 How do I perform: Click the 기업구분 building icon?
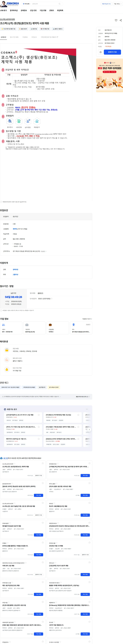[27, 325]
